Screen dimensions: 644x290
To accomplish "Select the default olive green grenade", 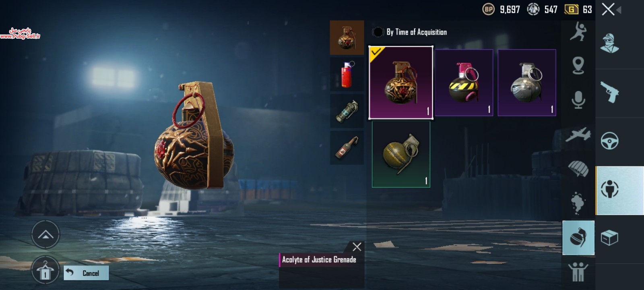I will pos(401,154).
